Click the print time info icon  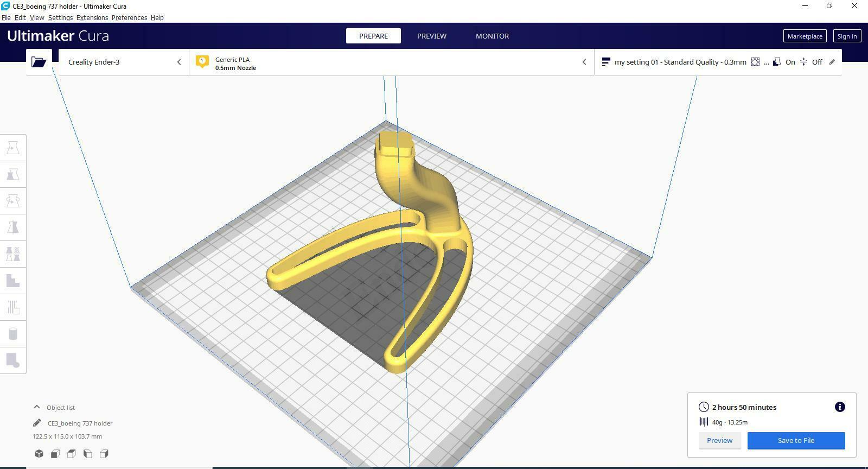(x=840, y=407)
